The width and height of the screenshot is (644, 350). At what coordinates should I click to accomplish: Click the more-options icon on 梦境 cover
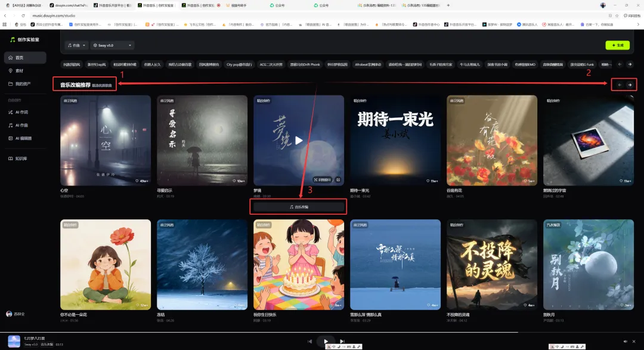(x=338, y=179)
